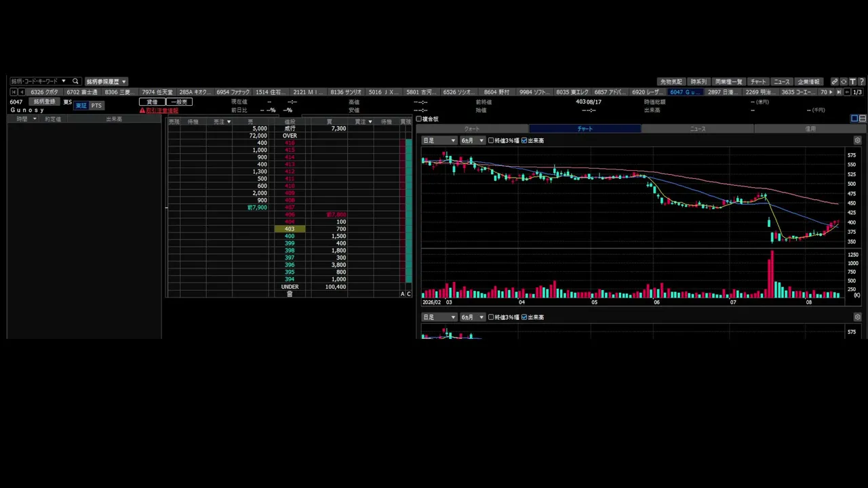868x488 pixels.
Task: Uncheck 出来高 checkbox in upper chart
Action: [x=524, y=140]
